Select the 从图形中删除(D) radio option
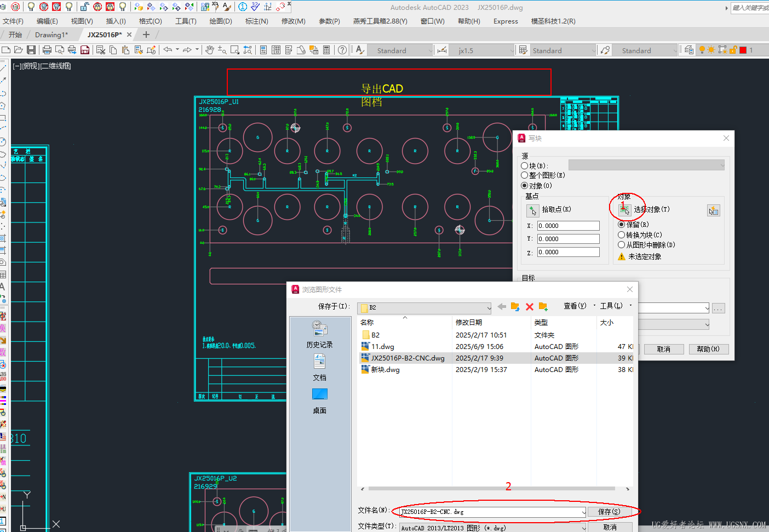Viewport: 769px width, 532px height. [x=621, y=245]
